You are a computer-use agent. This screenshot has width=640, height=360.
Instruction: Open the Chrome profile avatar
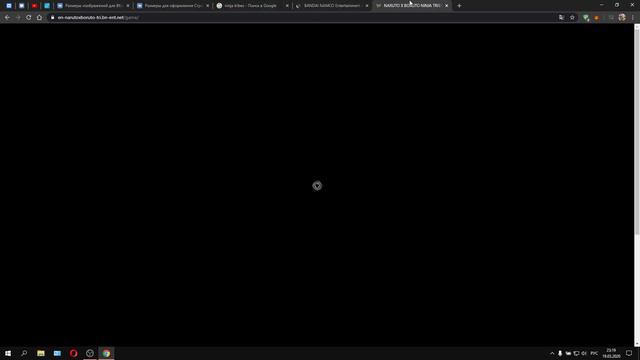(622, 18)
